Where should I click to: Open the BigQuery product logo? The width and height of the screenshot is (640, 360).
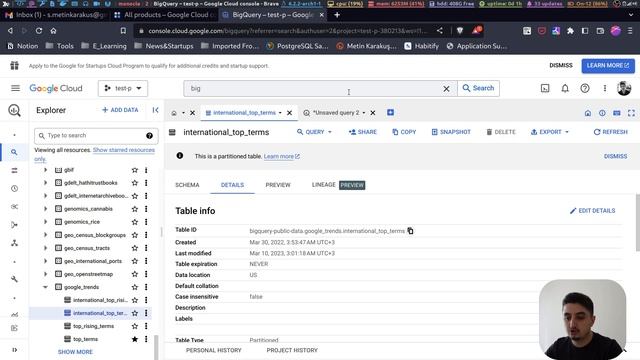[14, 110]
